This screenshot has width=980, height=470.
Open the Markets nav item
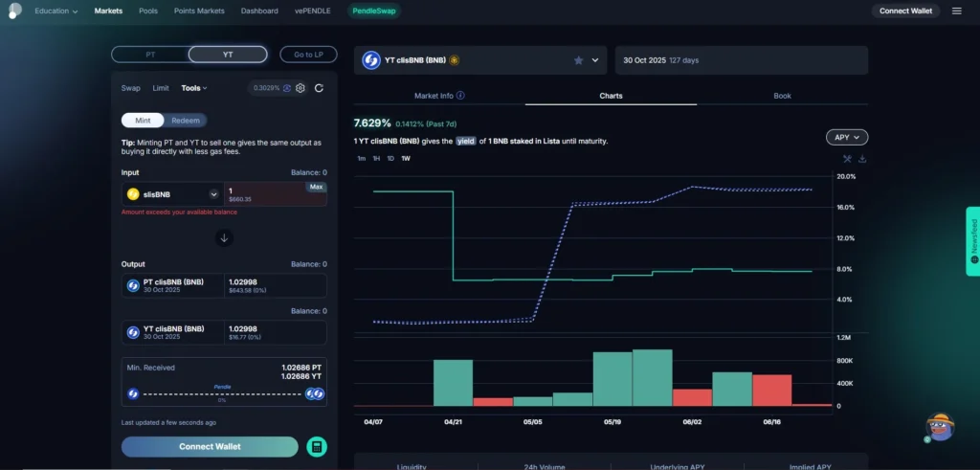pos(108,11)
